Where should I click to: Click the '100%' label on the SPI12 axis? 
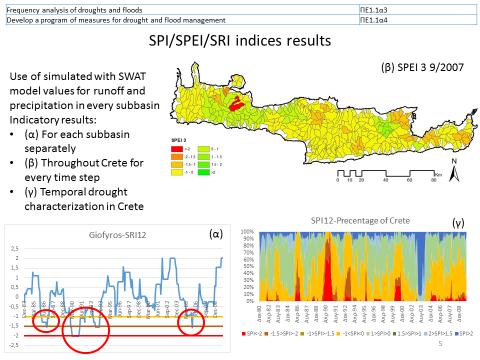pos(248,232)
